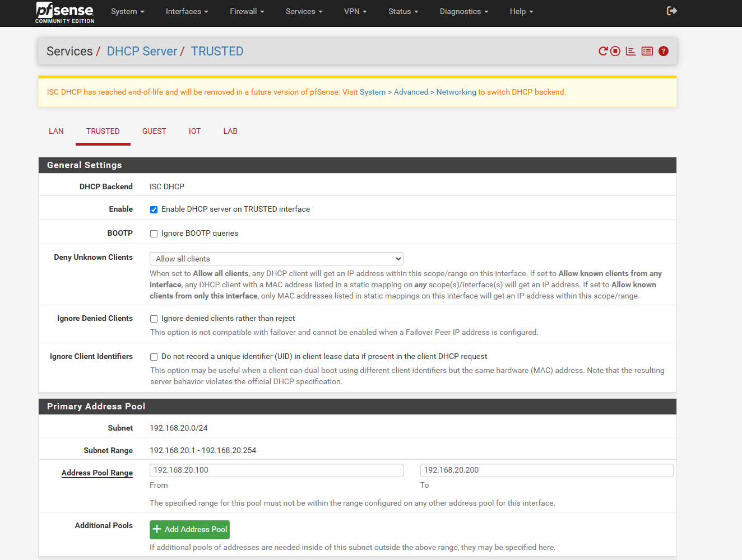Click the stop DHCP service icon

coord(615,51)
